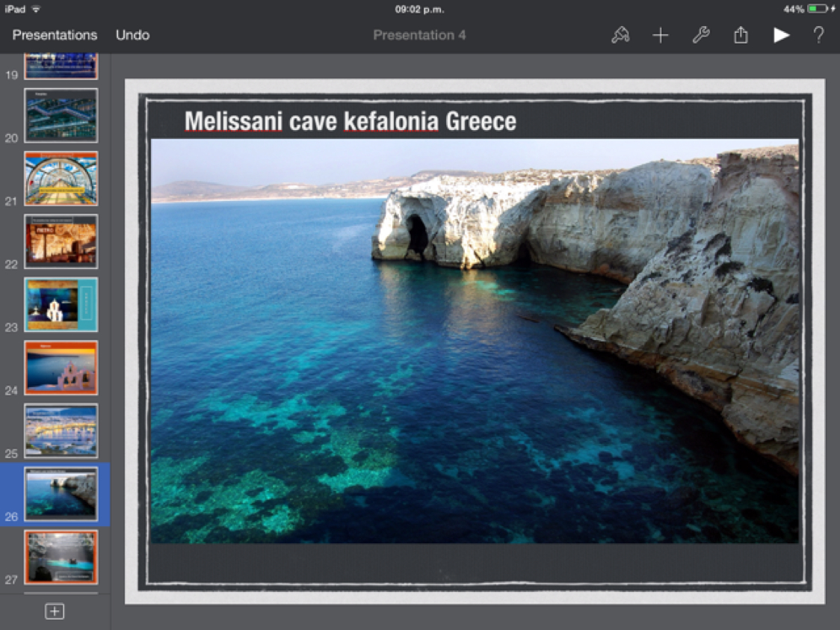840x630 pixels.
Task: Add a new slide with plus button
Action: (x=55, y=611)
